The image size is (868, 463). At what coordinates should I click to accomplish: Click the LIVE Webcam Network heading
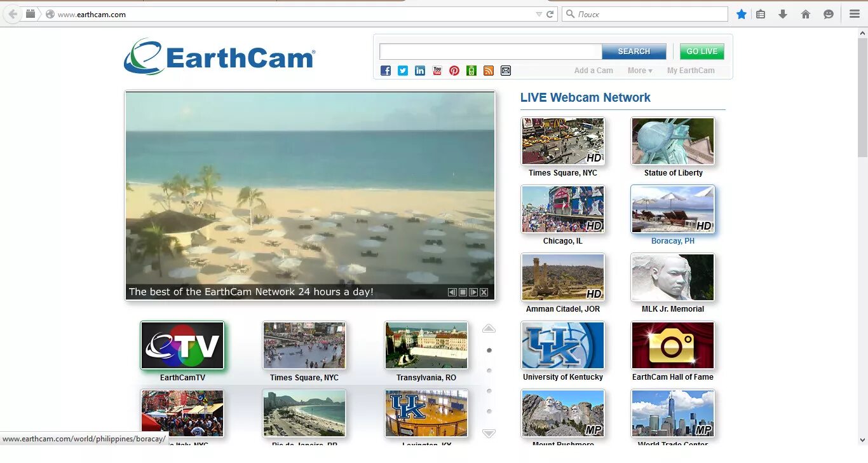click(585, 97)
